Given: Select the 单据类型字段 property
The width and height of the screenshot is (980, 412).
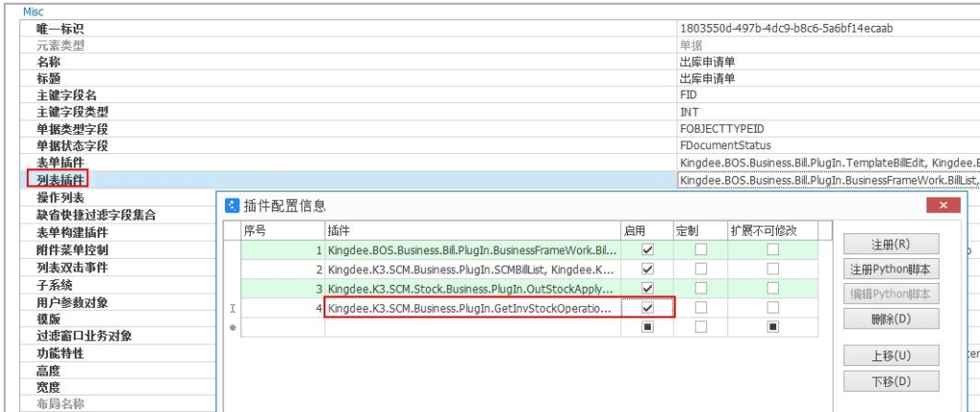Looking at the screenshot, I should pos(72,129).
